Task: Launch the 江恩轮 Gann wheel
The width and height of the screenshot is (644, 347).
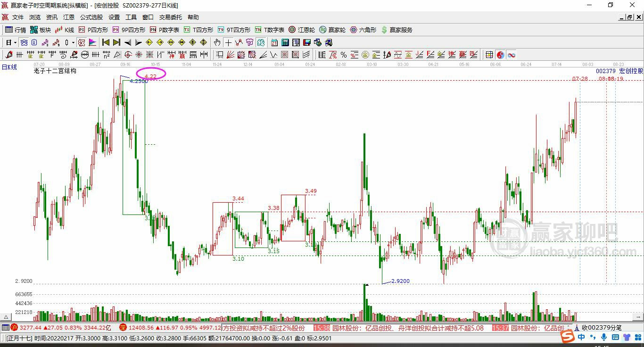Action: 302,30
